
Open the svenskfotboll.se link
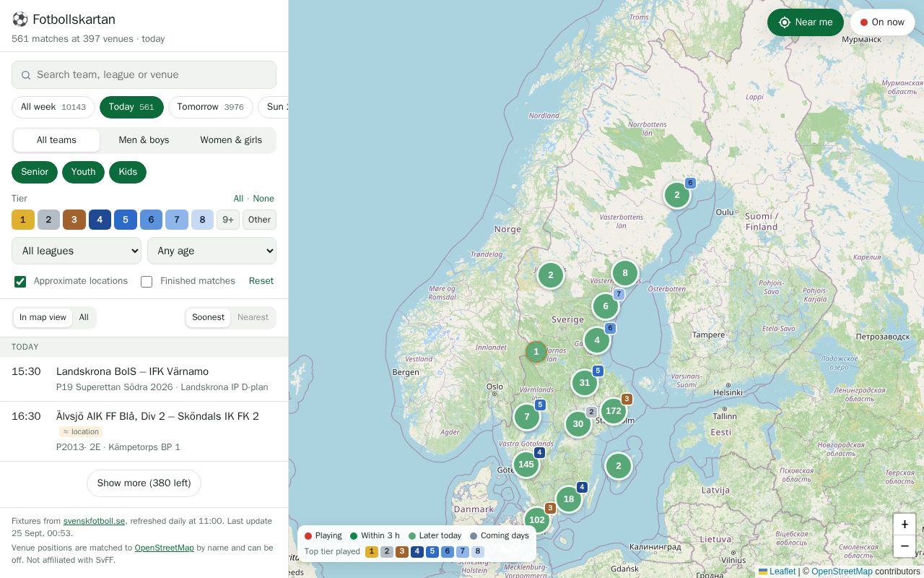94,521
